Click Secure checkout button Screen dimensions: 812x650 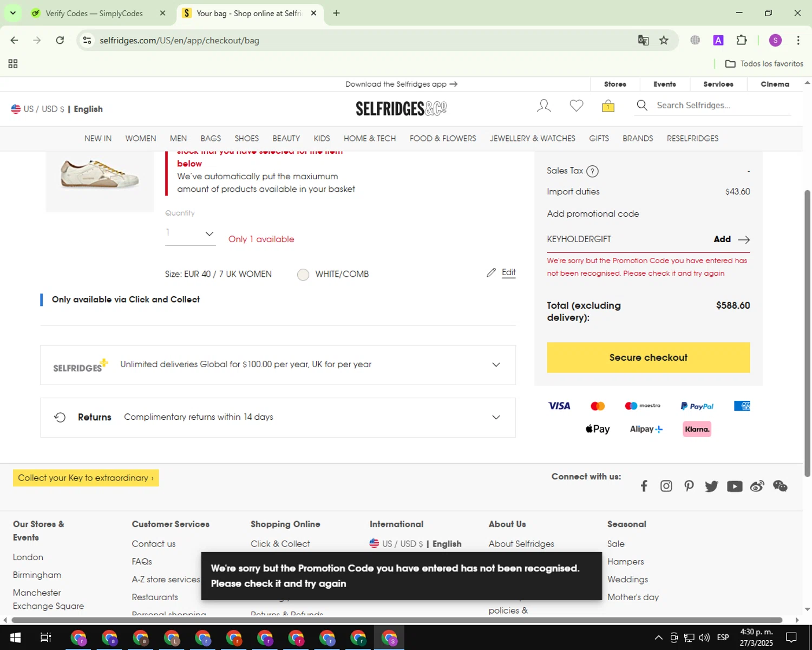click(x=649, y=357)
